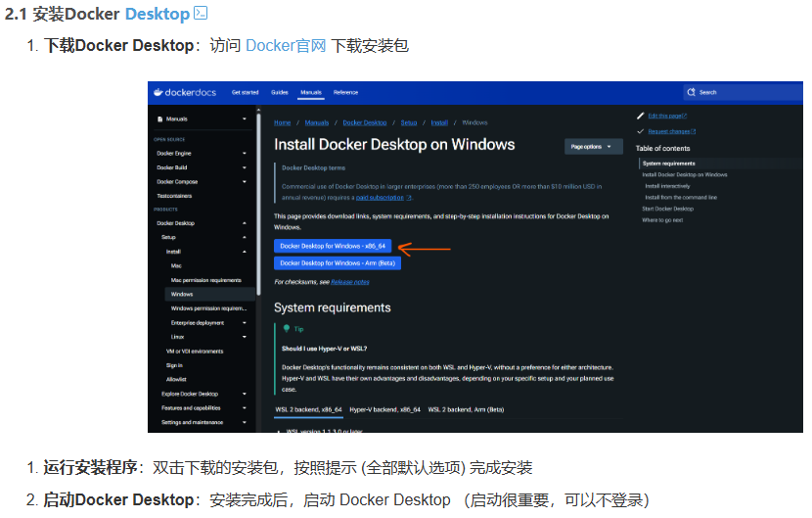Select Testcontainers in the sidebar

(x=174, y=196)
